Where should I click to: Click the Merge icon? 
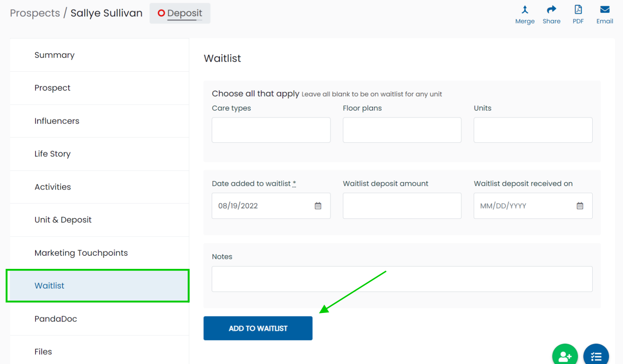525,10
